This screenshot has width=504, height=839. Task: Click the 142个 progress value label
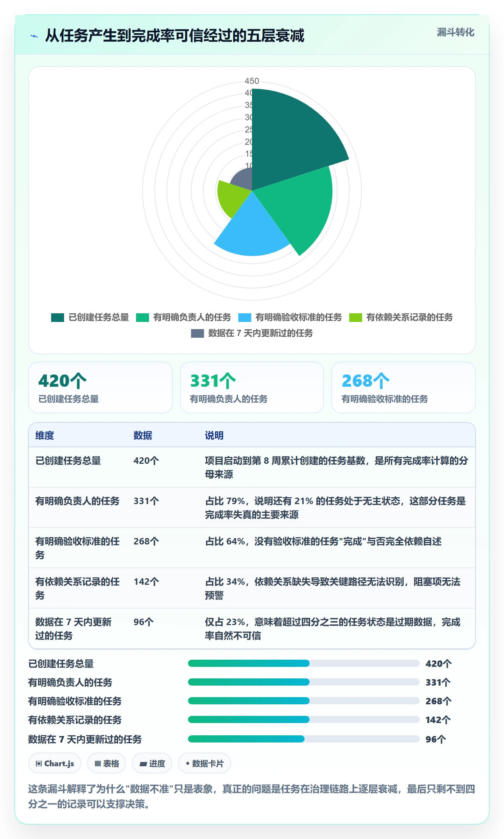point(438,720)
